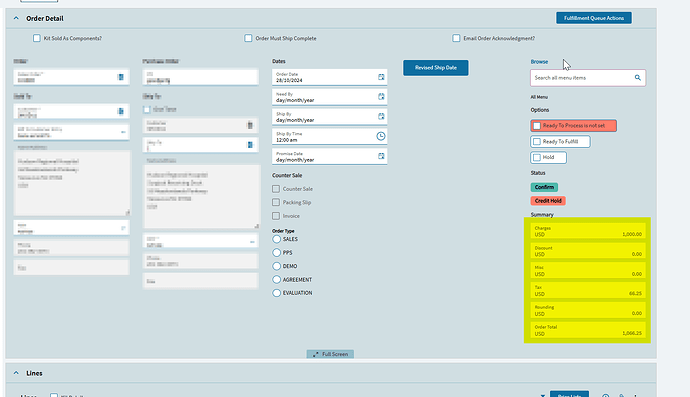Open the Fulfillment Queue Actions menu
Screen dimensions: 690x397
(x=594, y=18)
